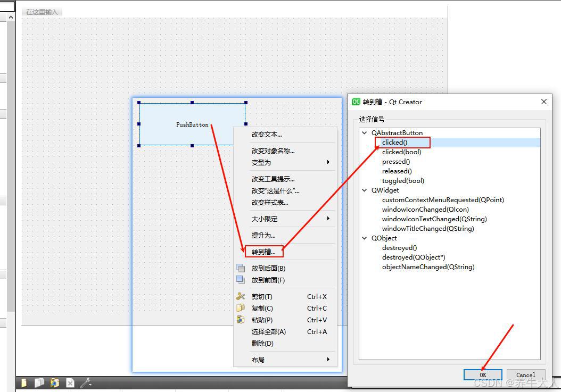Collapse the QWidget signal group
Image resolution: width=561 pixels, height=392 pixels.
click(365, 190)
